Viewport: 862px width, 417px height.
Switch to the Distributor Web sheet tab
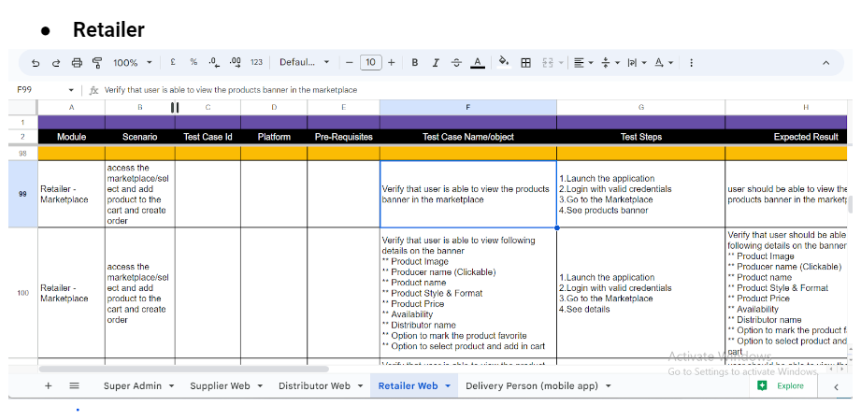pos(320,385)
